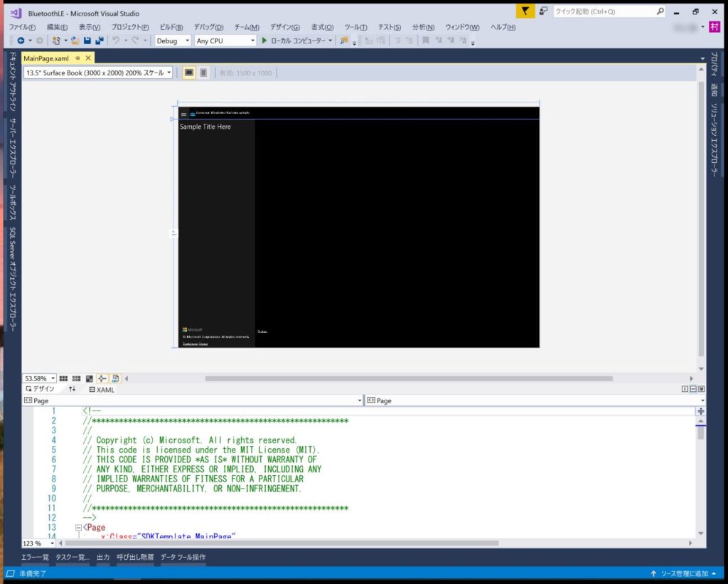
Task: Toggle the artboard background checkerboard
Action: click(90, 378)
